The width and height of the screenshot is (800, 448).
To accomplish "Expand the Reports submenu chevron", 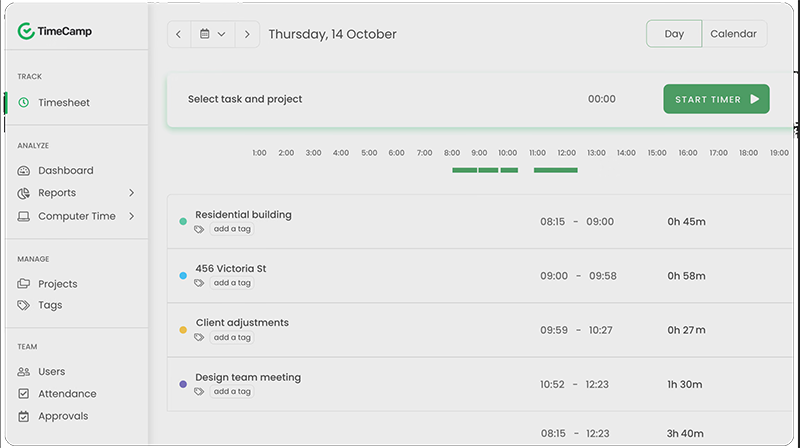I will tap(132, 193).
